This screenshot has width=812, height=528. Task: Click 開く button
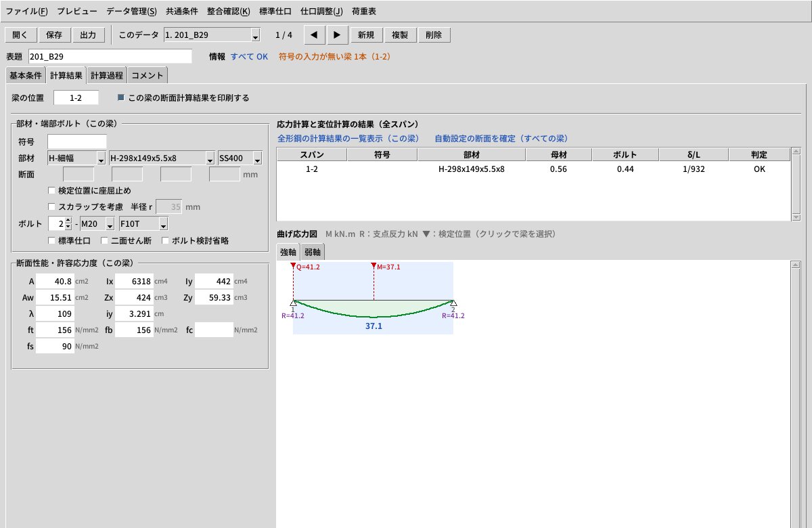20,35
